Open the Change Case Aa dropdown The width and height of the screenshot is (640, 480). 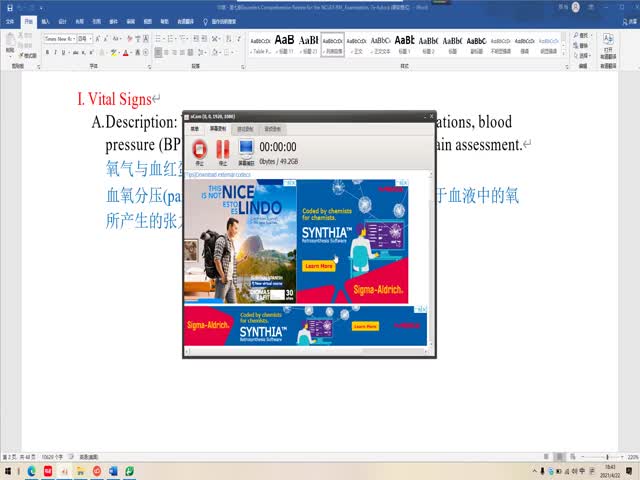[x=117, y=39]
